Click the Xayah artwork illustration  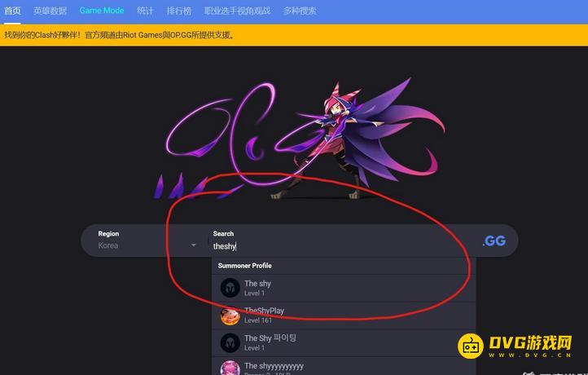point(300,139)
